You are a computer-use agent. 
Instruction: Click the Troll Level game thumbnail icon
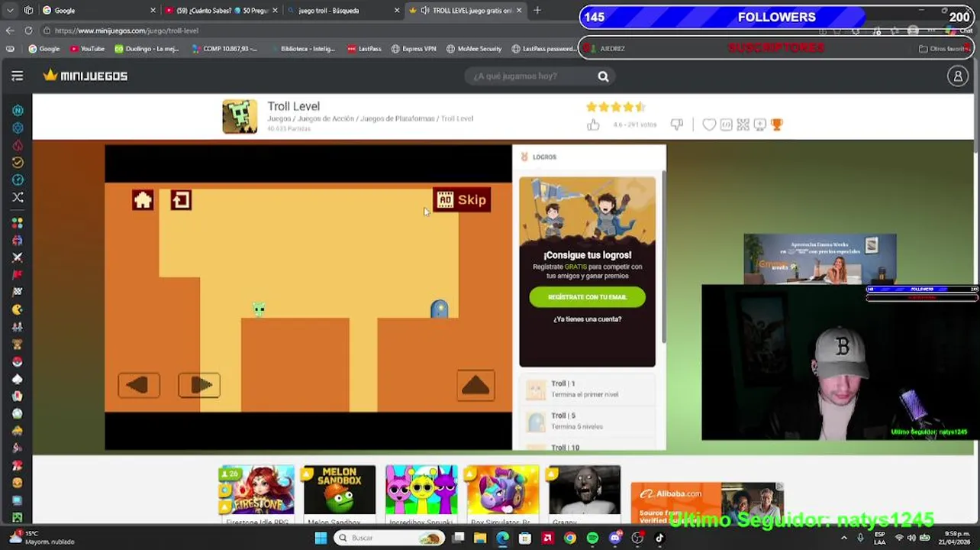click(240, 117)
